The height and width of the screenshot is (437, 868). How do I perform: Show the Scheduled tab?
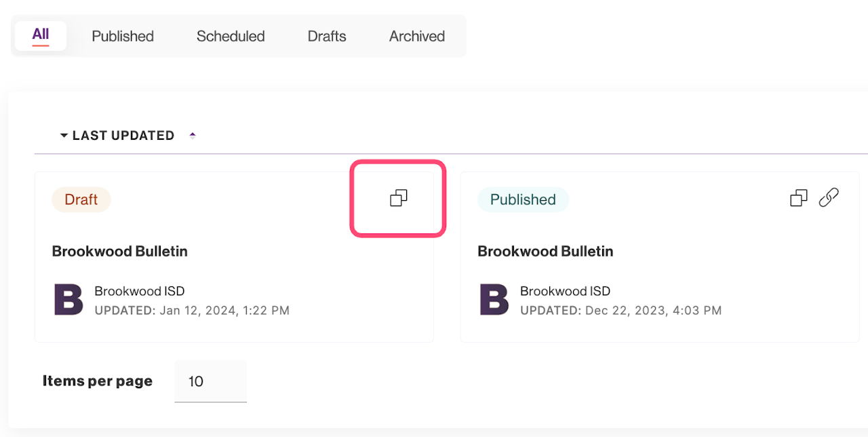231,36
